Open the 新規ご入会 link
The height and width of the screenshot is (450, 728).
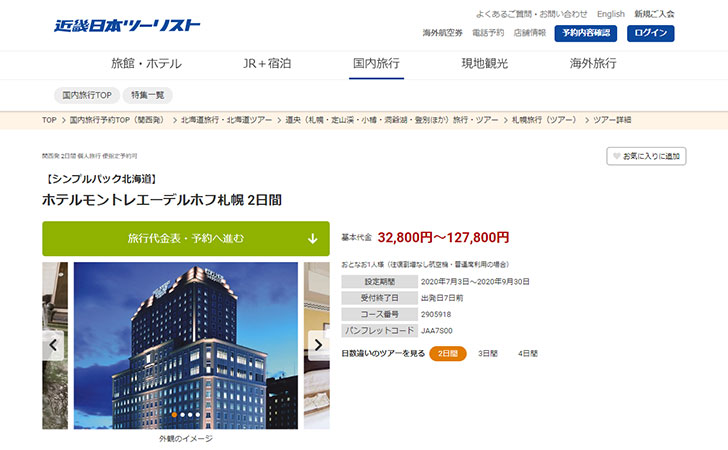pyautogui.click(x=654, y=14)
